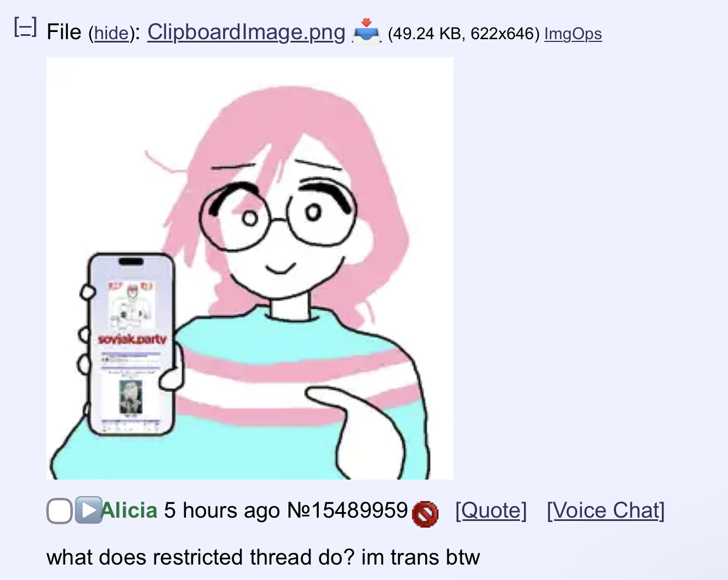Click the poster name Alicia
The width and height of the screenshot is (728, 580).
point(130,510)
